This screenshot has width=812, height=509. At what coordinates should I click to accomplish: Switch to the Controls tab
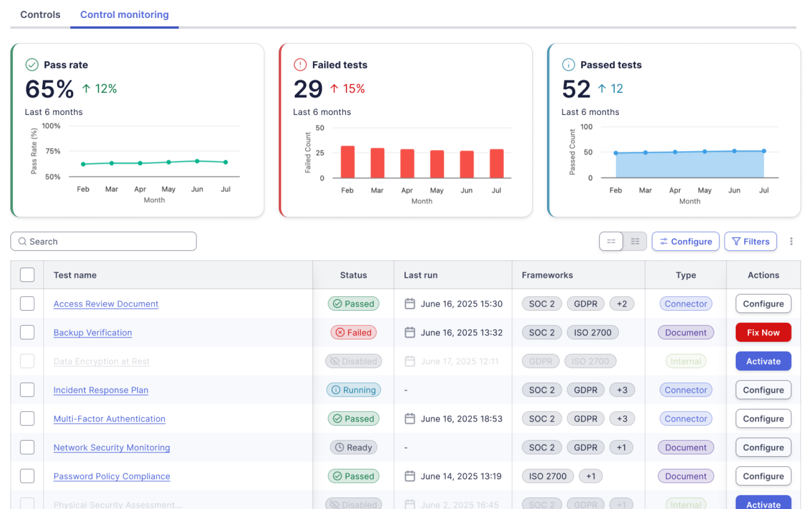point(40,15)
